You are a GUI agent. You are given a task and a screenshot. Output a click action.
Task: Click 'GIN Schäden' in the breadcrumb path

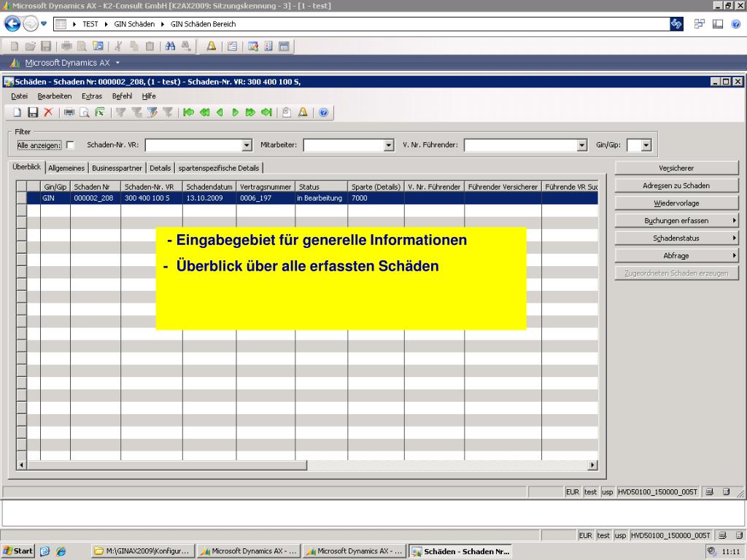point(134,24)
